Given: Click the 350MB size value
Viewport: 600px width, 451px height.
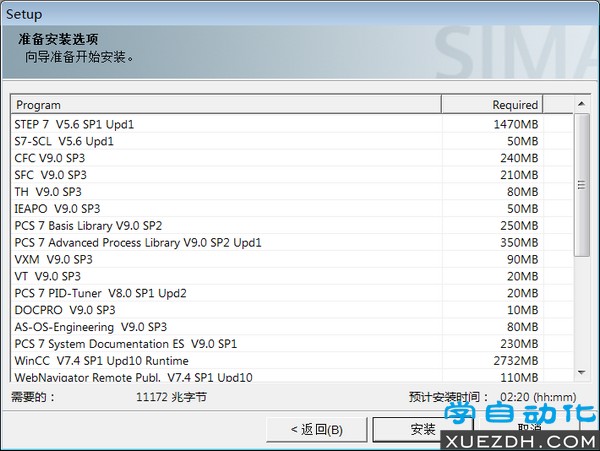Looking at the screenshot, I should click(x=519, y=243).
